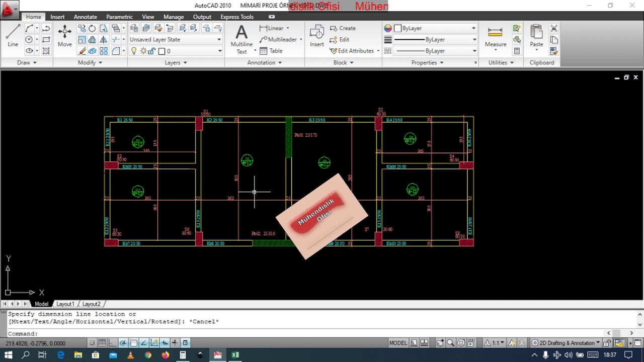
Task: Click the Insert block icon
Action: [x=317, y=36]
